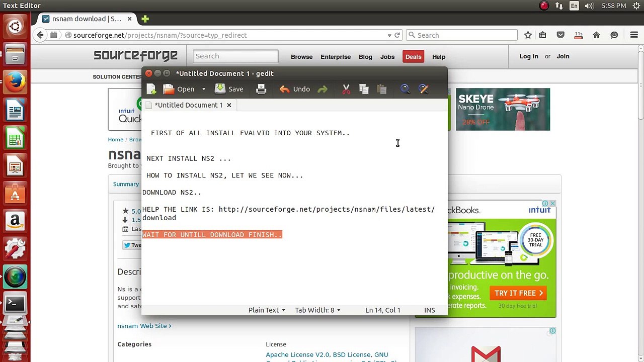Open Files manager in Ubuntu launcher
The height and width of the screenshot is (362, 644).
pos(15,54)
